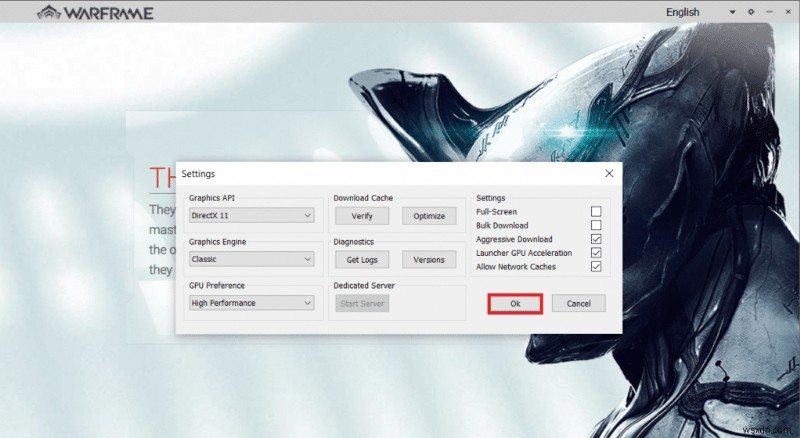This screenshot has height=438, width=800.
Task: Confirm settings with the Ok button
Action: pos(515,304)
